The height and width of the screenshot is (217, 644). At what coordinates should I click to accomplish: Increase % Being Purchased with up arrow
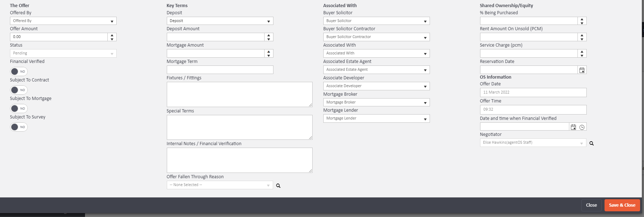582,19
